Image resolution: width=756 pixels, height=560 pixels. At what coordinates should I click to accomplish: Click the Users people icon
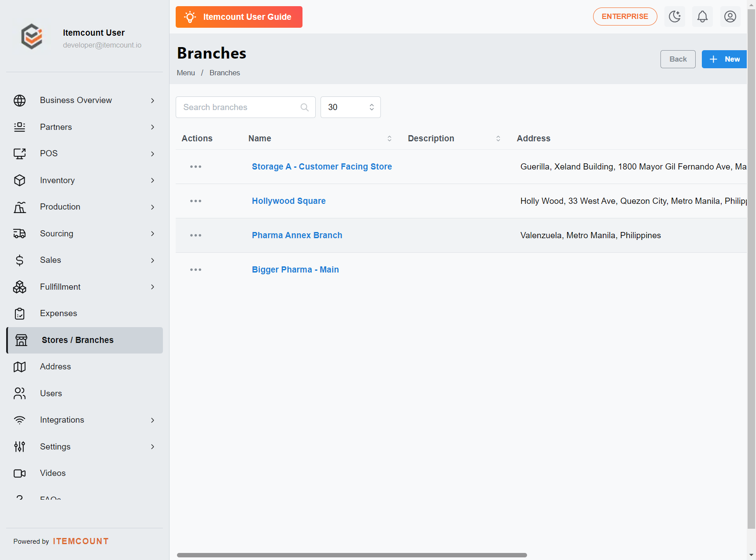click(x=19, y=394)
